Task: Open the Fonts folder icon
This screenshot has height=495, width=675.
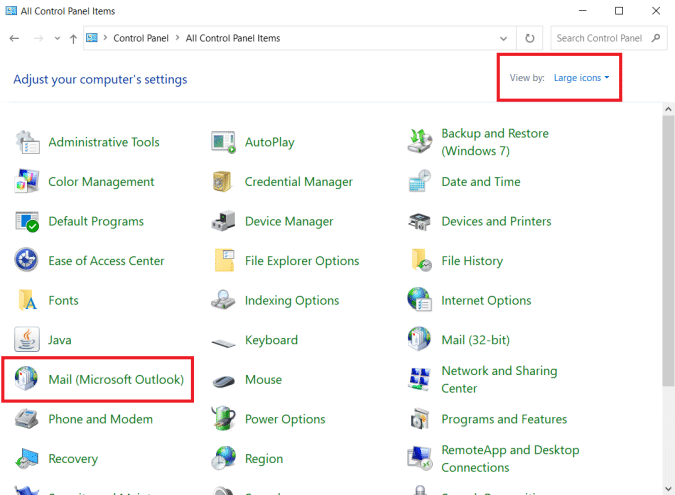Action: (28, 300)
